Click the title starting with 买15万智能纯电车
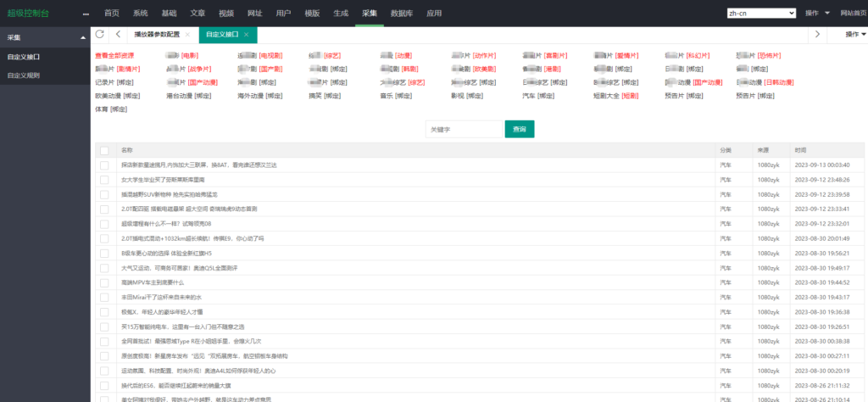Viewport: 868px width, 402px height. click(183, 327)
